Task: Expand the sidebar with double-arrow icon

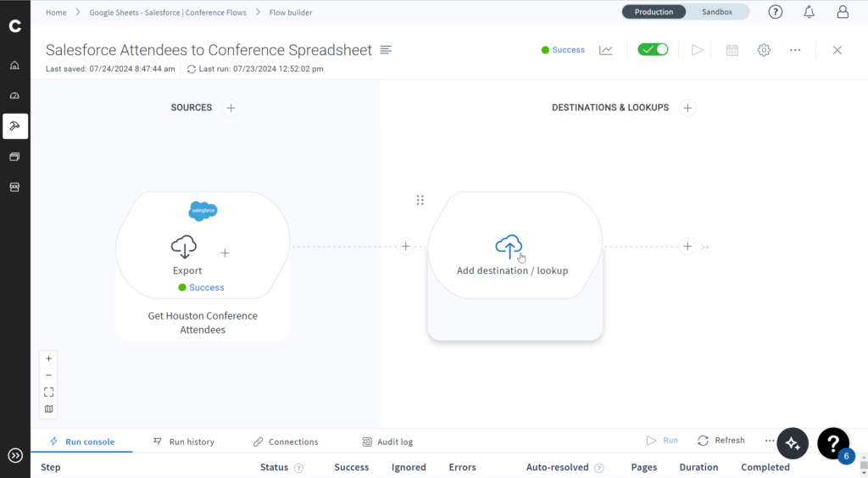Action: (x=15, y=455)
